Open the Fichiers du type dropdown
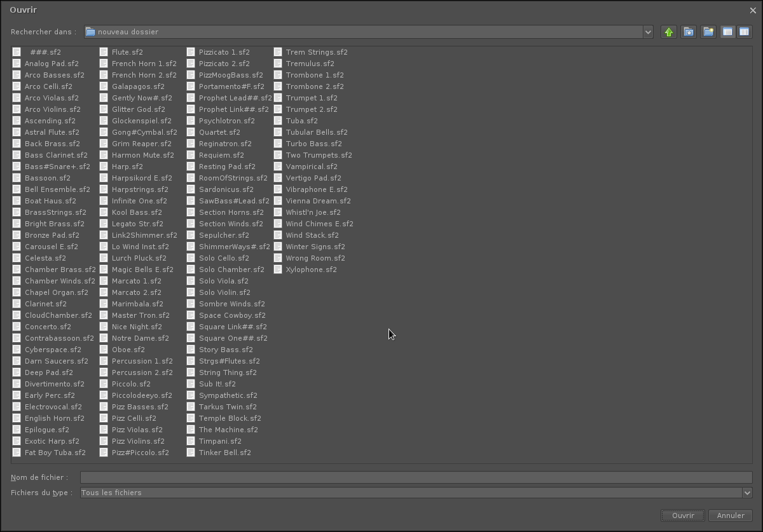The height and width of the screenshot is (532, 763). point(747,493)
